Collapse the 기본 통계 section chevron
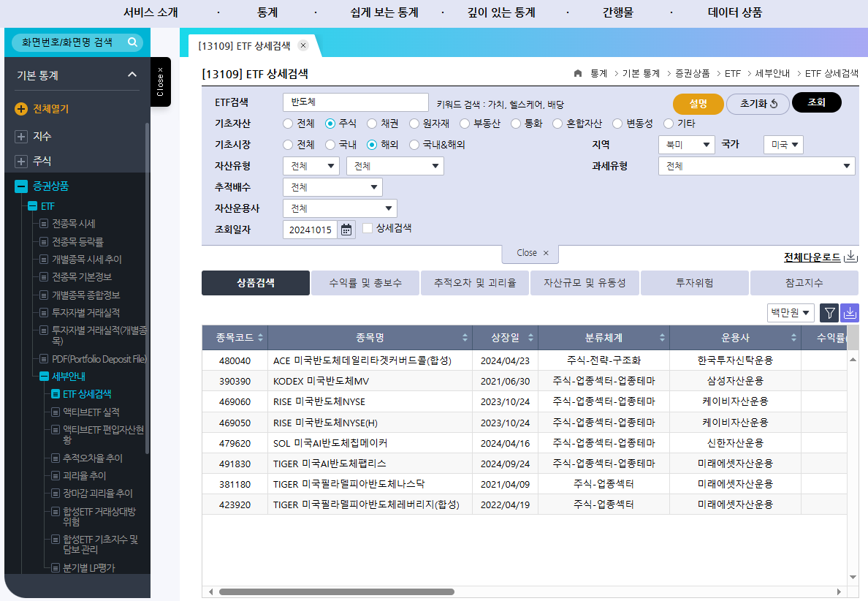 (x=132, y=75)
